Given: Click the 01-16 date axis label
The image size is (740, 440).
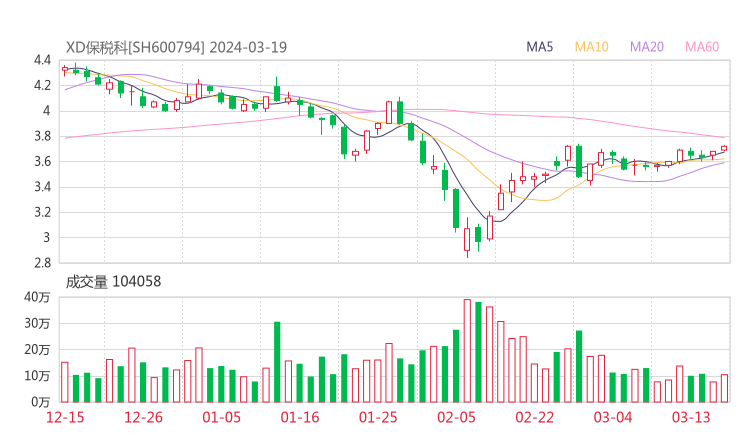Looking at the screenshot, I should coord(300,417).
